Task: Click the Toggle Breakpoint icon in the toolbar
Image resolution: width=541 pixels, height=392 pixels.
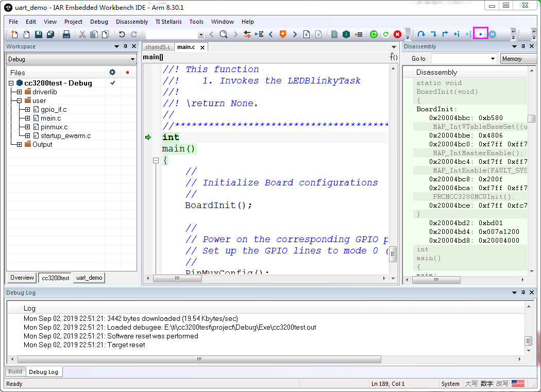Action: [359, 34]
